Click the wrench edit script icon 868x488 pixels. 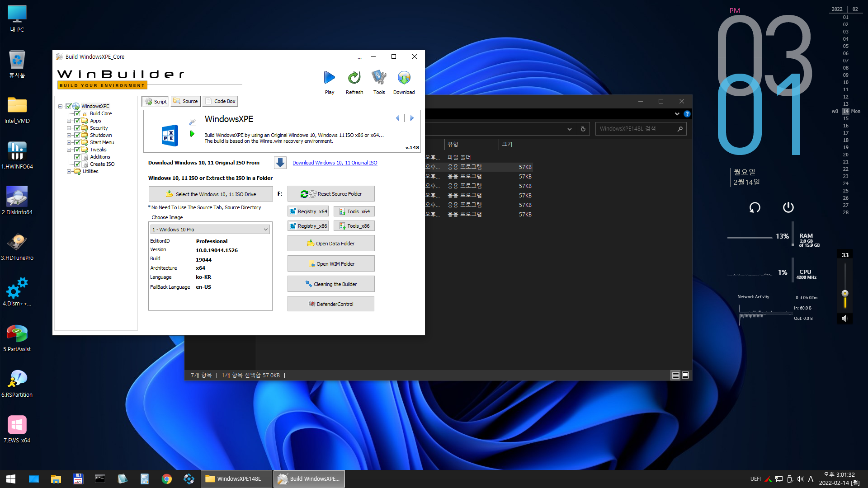pos(192,122)
